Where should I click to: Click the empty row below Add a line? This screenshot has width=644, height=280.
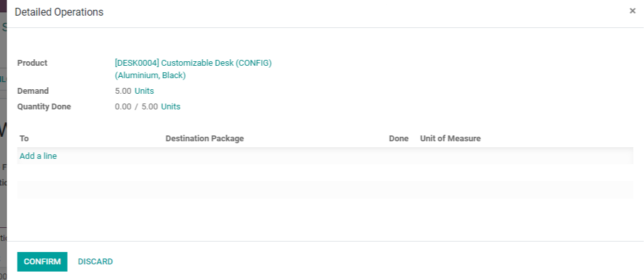[325, 189]
